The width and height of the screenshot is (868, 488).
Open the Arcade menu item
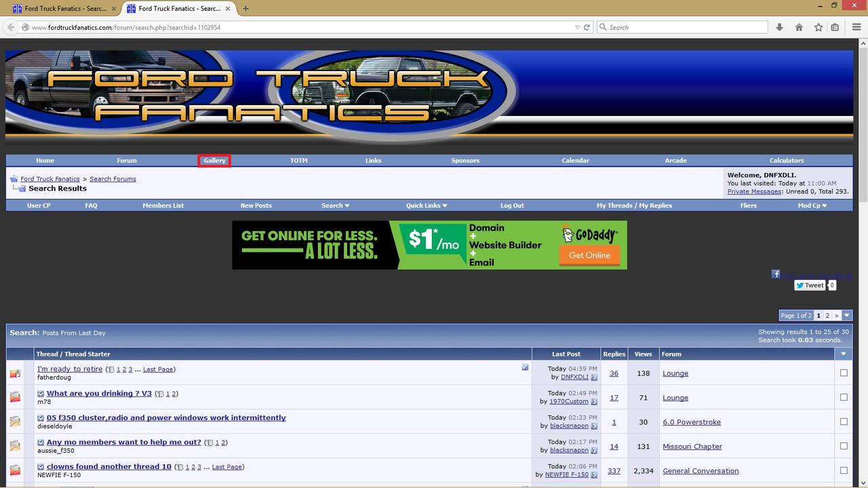tap(675, 161)
